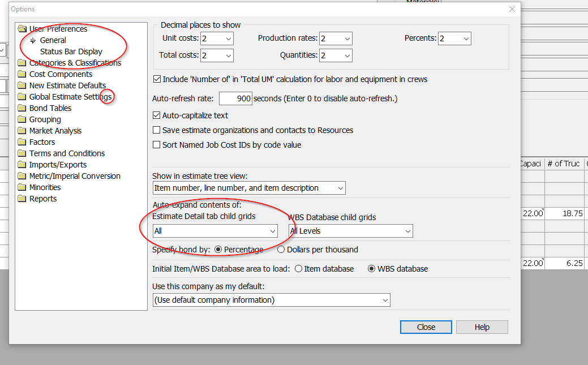Screen dimensions: 588x365
Task: Enable Save estimate organizations and contacts checkbox
Action: pos(157,130)
